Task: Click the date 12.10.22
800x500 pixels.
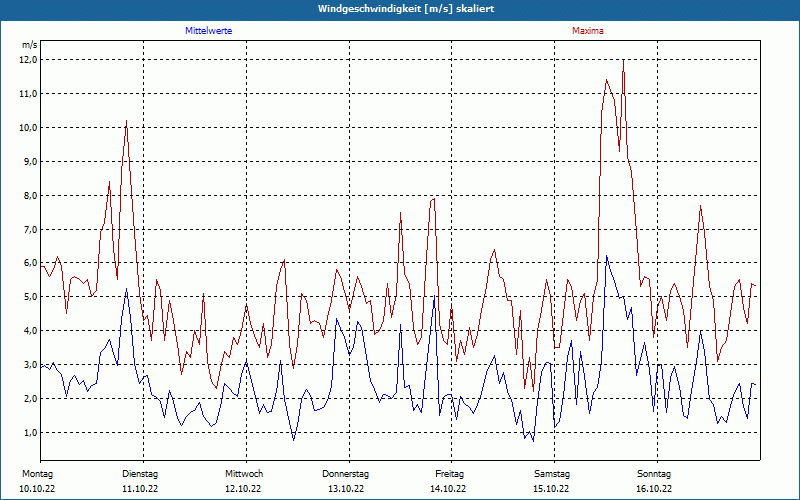Action: pyautogui.click(x=243, y=489)
